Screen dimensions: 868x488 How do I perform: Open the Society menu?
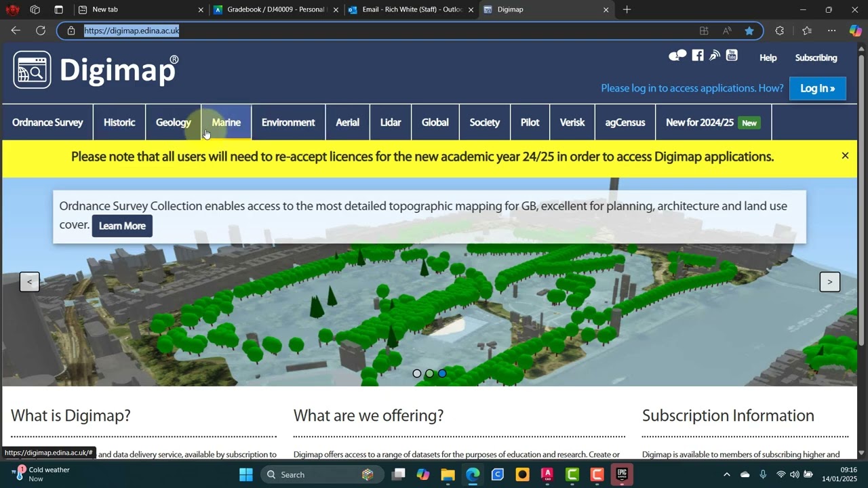(485, 123)
